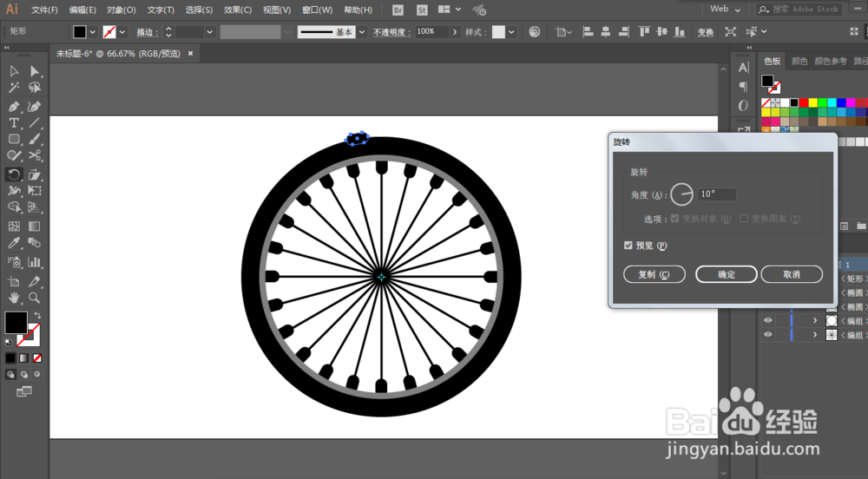Open the stroke weight dropdown
Screen dimensions: 868x479
point(209,32)
